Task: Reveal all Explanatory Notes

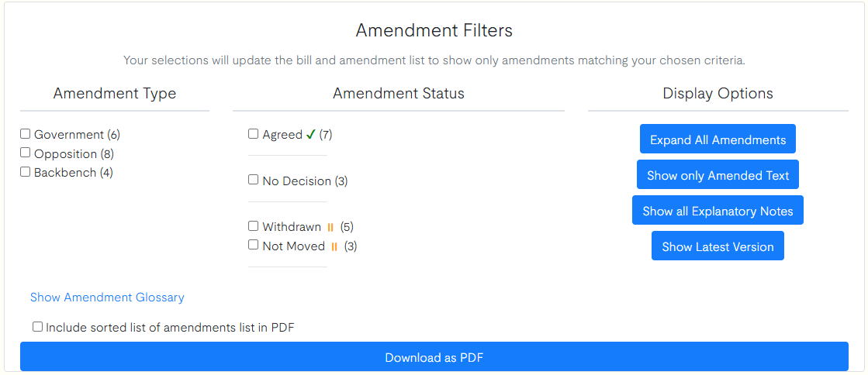Action: pyautogui.click(x=718, y=211)
